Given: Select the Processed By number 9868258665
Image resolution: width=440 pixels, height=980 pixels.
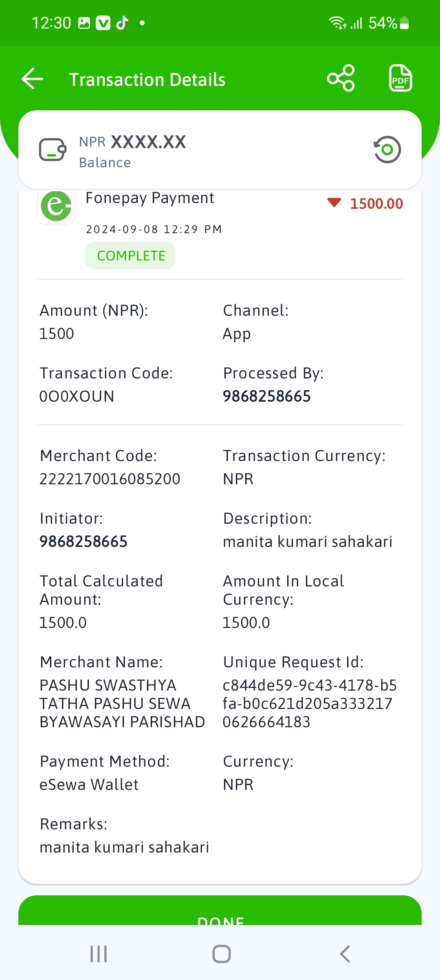Looking at the screenshot, I should coord(267,396).
